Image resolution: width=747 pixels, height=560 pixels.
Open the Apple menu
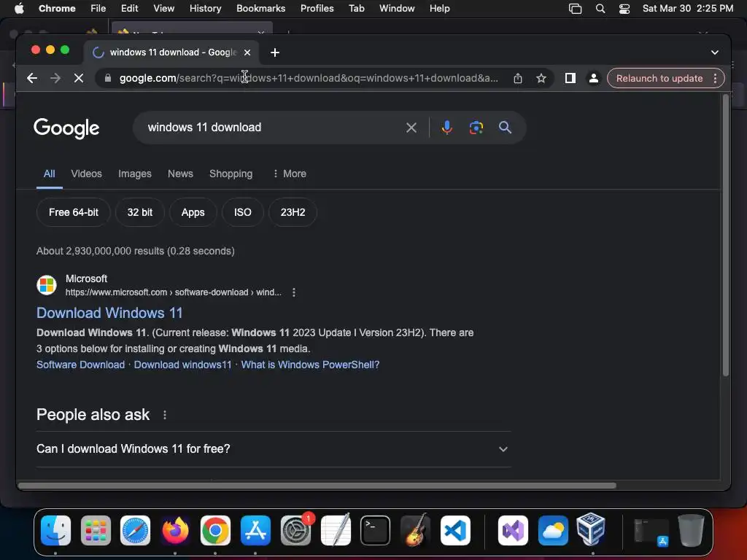tap(19, 8)
